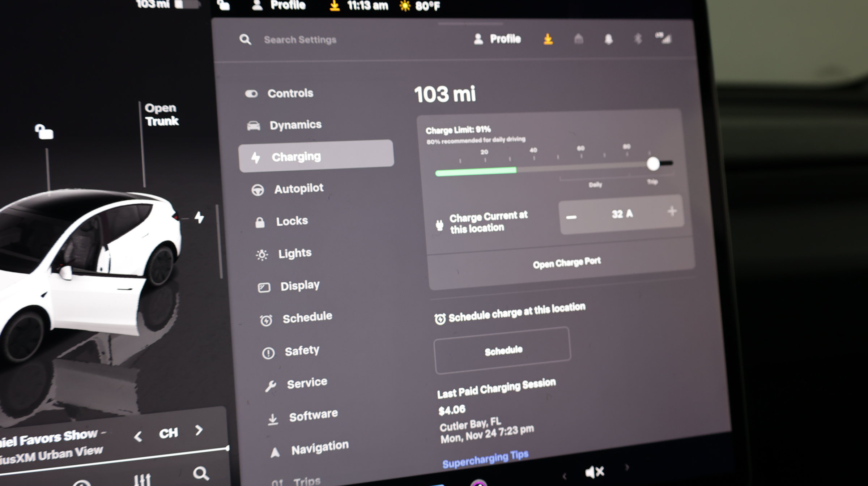This screenshot has width=868, height=486.
Task: Go to the next channel with right chevron
Action: pyautogui.click(x=199, y=430)
